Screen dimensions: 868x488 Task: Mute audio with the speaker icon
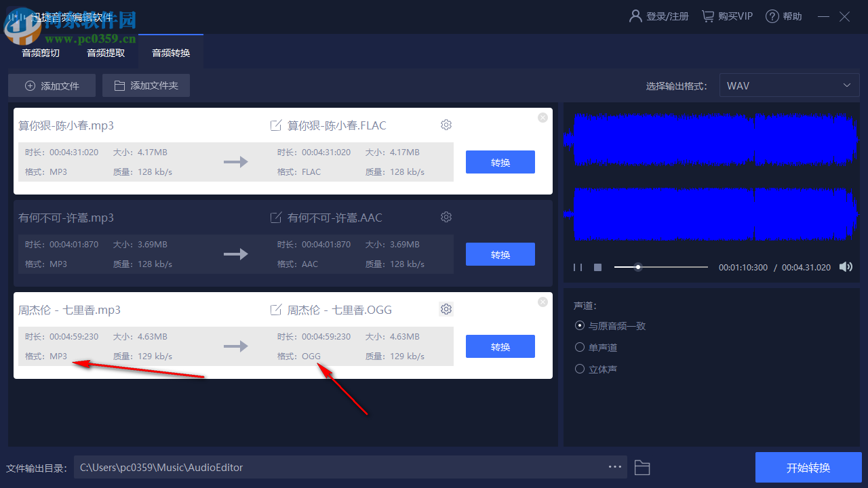pyautogui.click(x=846, y=266)
